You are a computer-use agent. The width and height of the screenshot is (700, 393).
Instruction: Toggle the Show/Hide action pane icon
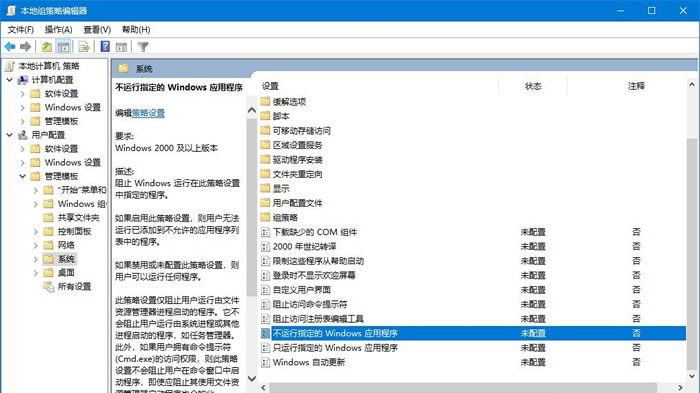(121, 46)
